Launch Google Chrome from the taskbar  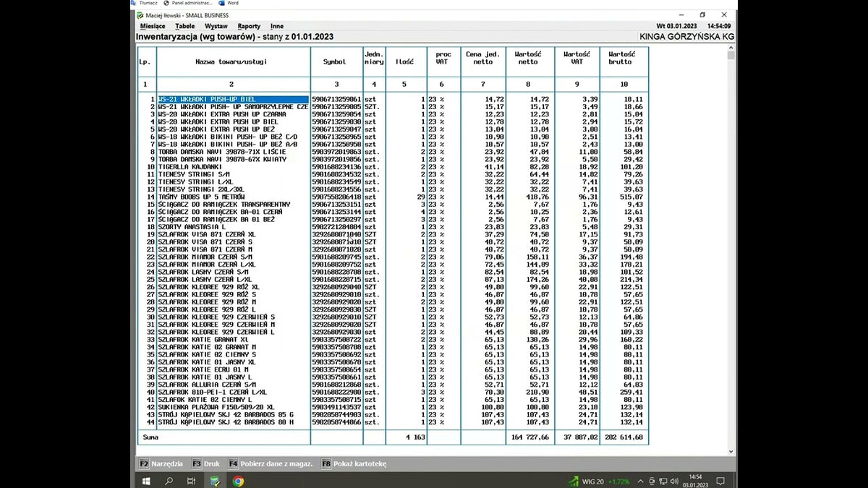pyautogui.click(x=238, y=481)
